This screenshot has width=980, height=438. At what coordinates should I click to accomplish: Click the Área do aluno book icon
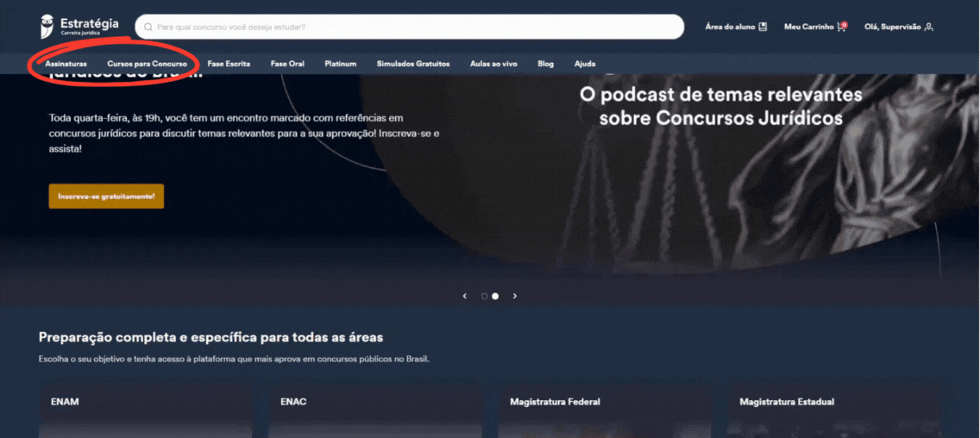(762, 27)
